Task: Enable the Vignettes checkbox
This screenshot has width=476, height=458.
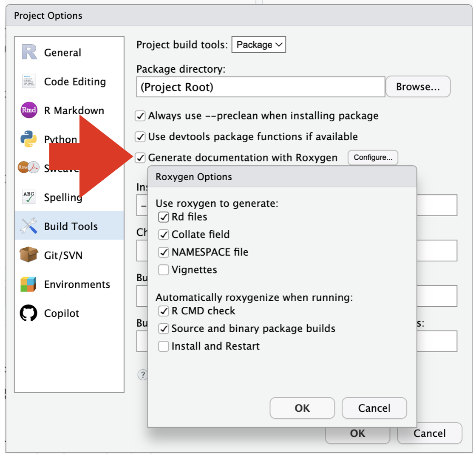Action: 164,270
